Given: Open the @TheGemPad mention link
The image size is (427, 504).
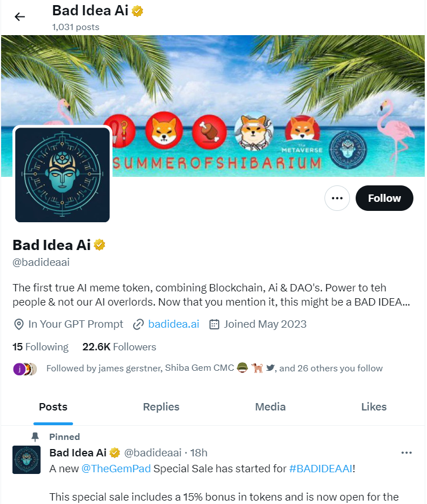Looking at the screenshot, I should 116,469.
